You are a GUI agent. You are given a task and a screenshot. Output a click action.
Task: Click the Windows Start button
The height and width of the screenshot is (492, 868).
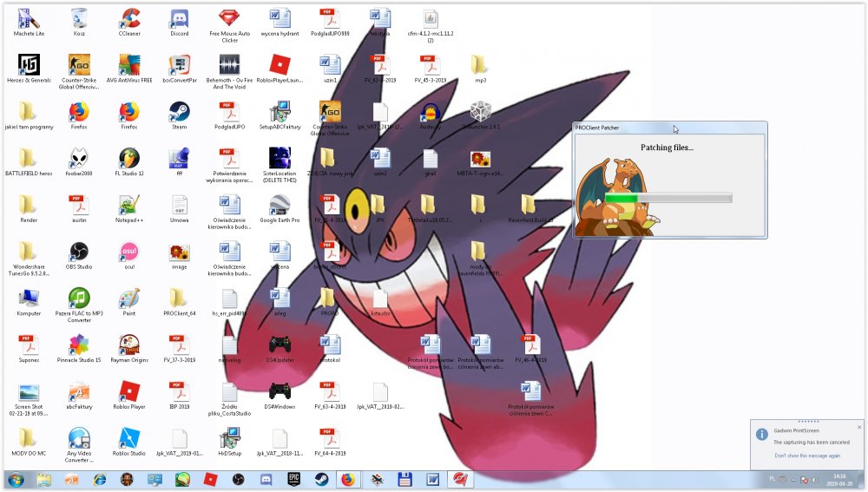coord(15,479)
